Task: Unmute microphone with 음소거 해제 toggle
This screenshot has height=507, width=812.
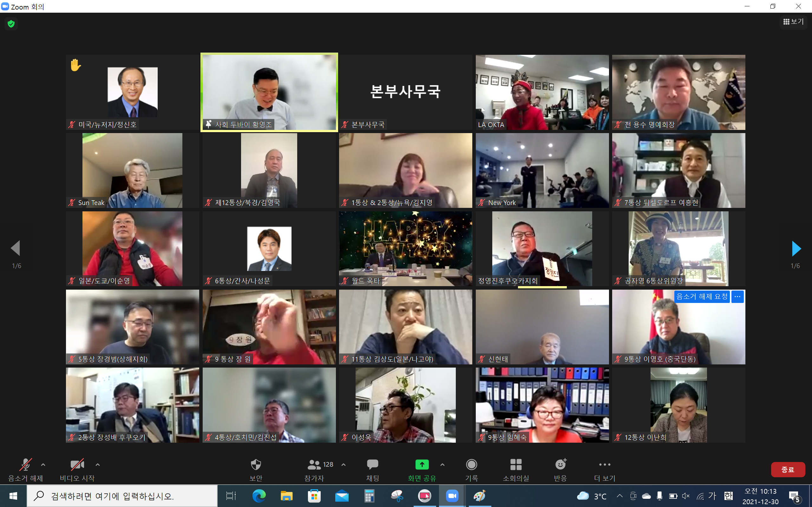Action: click(25, 465)
